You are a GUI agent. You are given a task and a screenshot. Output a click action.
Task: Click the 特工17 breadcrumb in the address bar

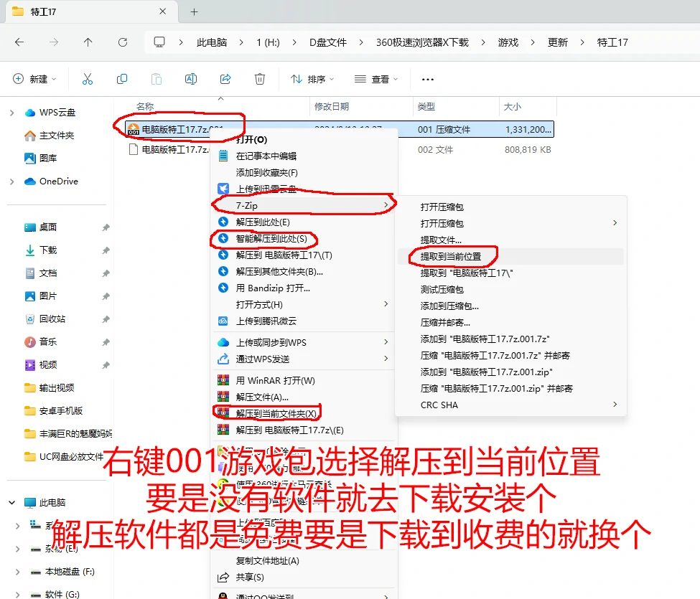612,42
